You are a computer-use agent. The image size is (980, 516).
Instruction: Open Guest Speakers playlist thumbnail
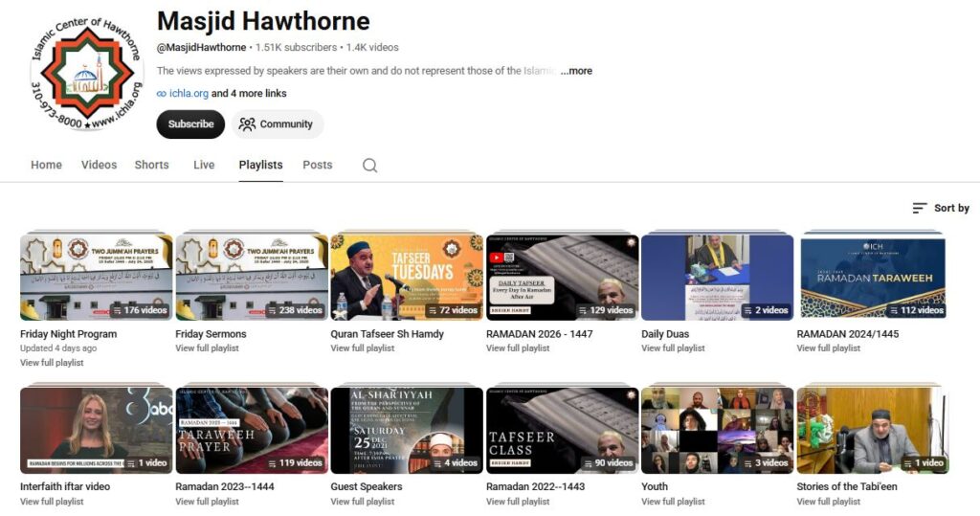(x=407, y=430)
